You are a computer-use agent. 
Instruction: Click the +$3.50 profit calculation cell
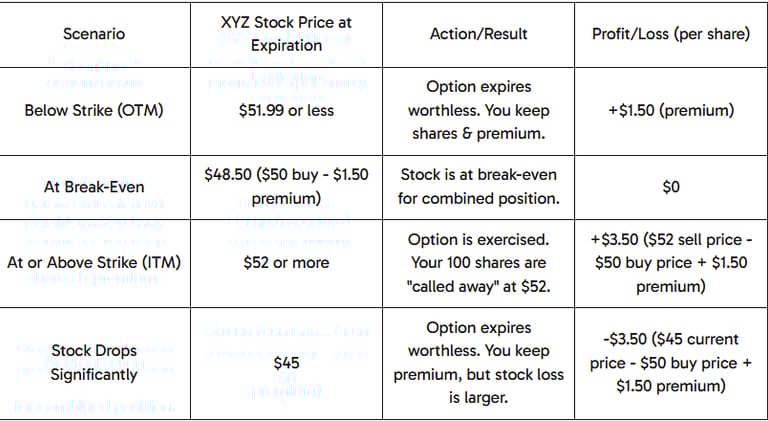tap(671, 263)
